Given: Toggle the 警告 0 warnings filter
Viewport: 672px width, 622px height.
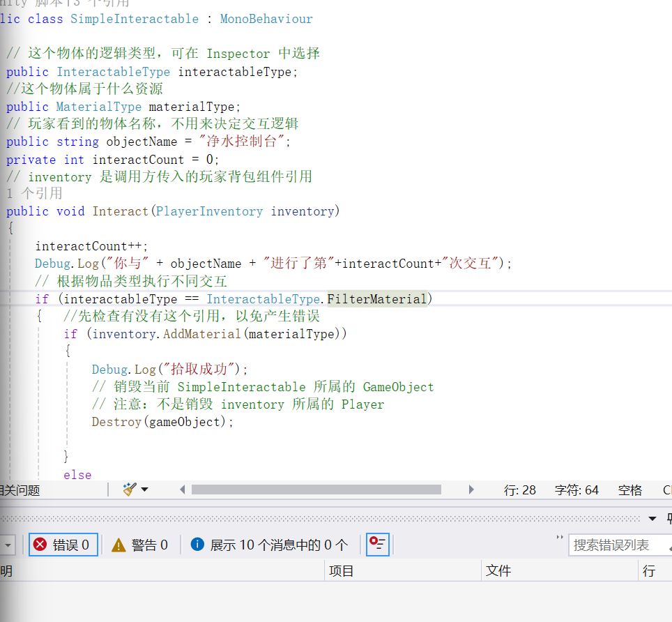Looking at the screenshot, I should click(x=139, y=545).
